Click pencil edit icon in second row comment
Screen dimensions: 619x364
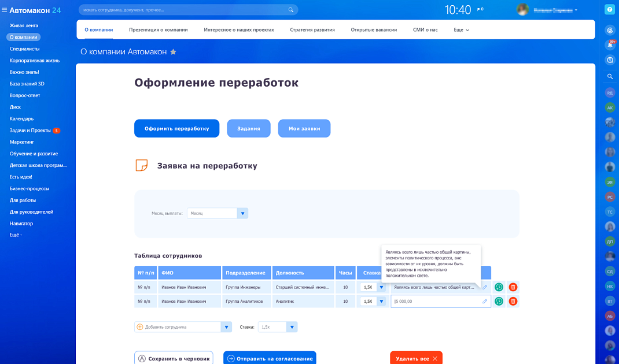pos(484,301)
